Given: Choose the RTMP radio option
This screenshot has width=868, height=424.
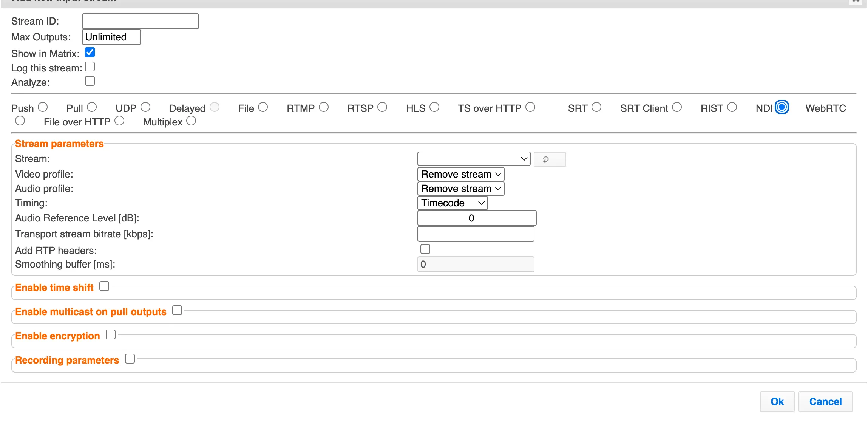Looking at the screenshot, I should pyautogui.click(x=324, y=107).
